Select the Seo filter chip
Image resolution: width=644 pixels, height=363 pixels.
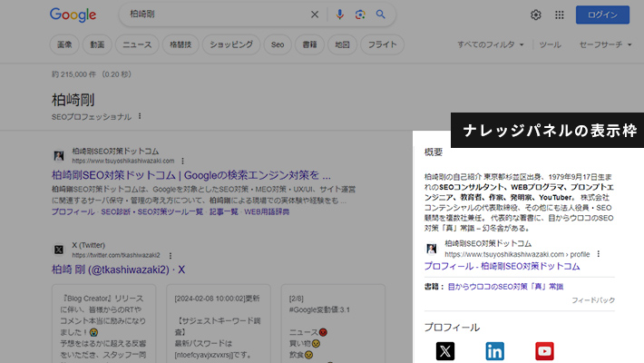click(278, 44)
